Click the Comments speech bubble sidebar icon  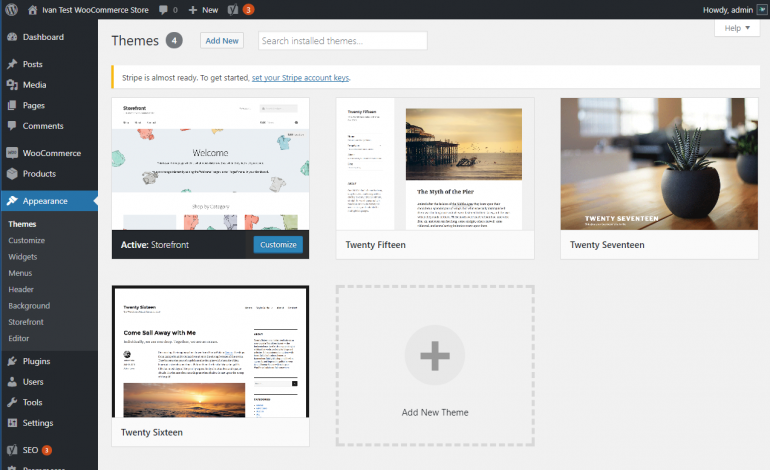[12, 126]
